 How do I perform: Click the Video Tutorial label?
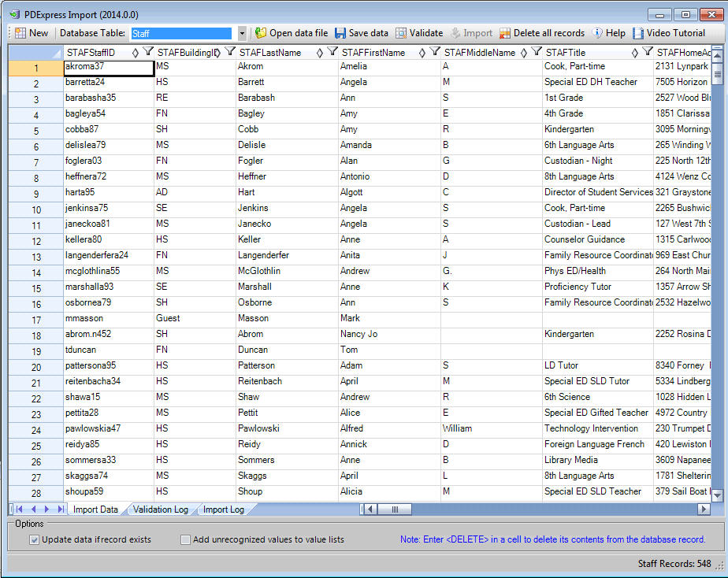pyautogui.click(x=675, y=33)
